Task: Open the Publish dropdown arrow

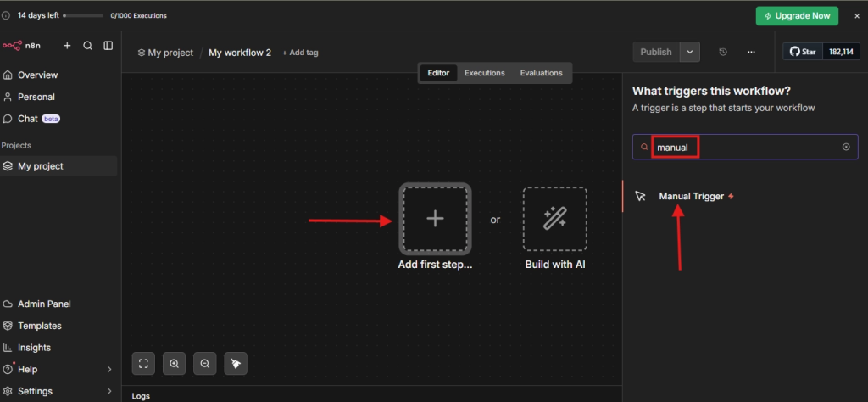Action: coord(690,53)
